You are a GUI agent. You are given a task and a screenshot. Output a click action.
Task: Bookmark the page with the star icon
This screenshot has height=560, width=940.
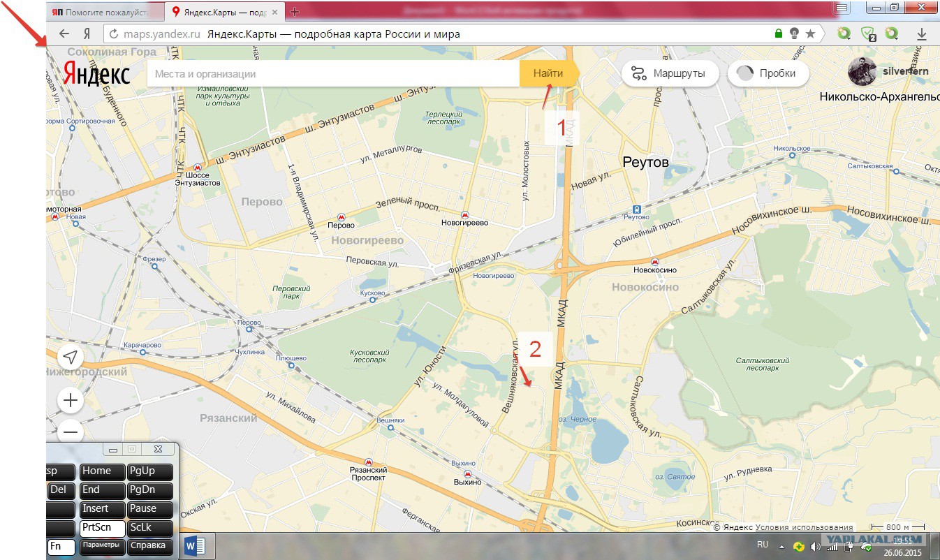(x=810, y=34)
